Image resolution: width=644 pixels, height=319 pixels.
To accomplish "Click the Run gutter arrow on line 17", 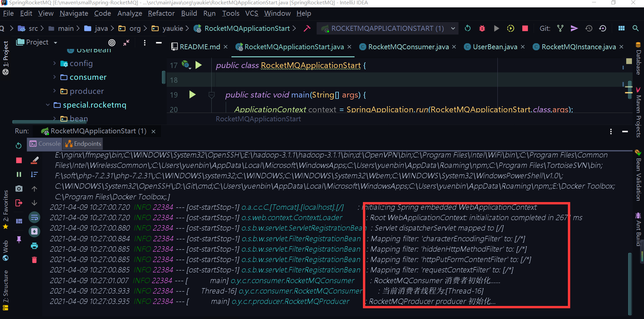I will 199,65.
